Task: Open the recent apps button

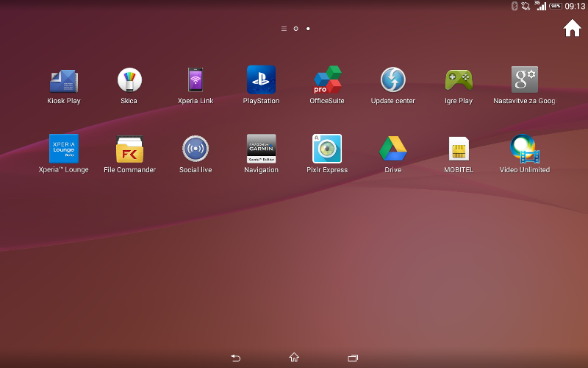Action: (353, 358)
